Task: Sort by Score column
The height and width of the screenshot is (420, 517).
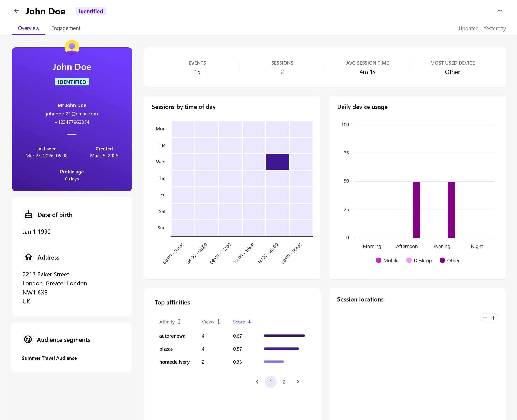Action: click(242, 322)
